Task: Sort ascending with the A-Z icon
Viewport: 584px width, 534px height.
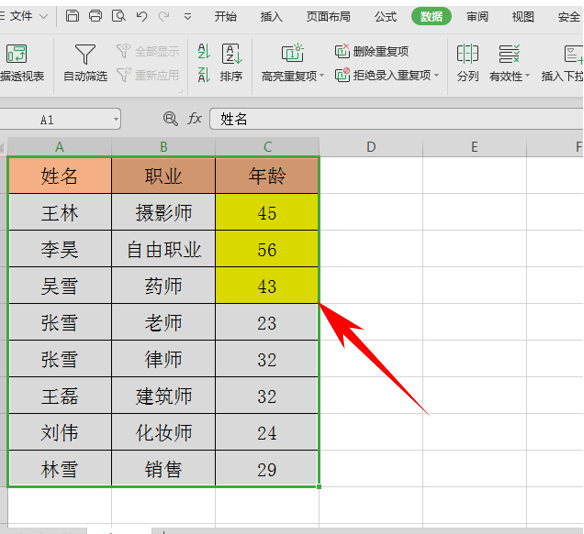Action: click(204, 51)
